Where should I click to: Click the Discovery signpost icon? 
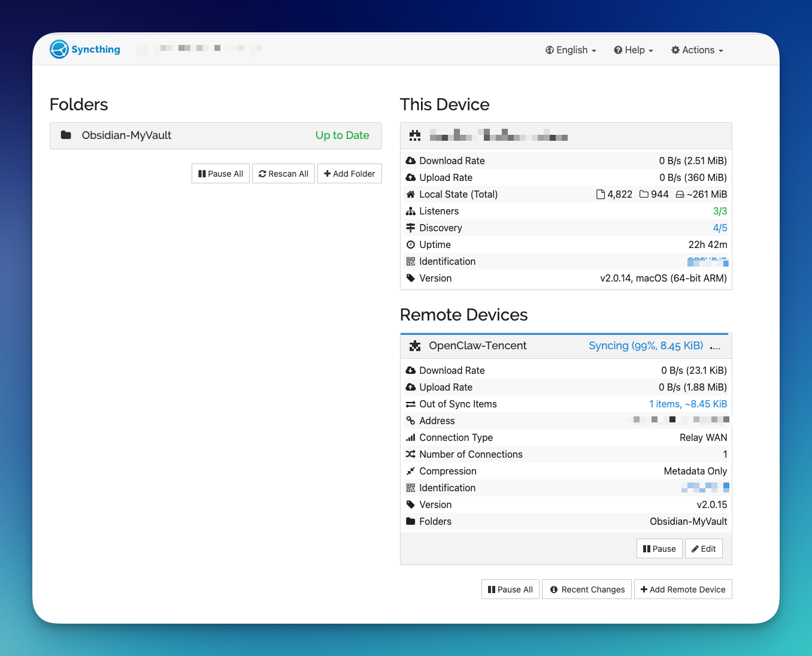click(411, 228)
